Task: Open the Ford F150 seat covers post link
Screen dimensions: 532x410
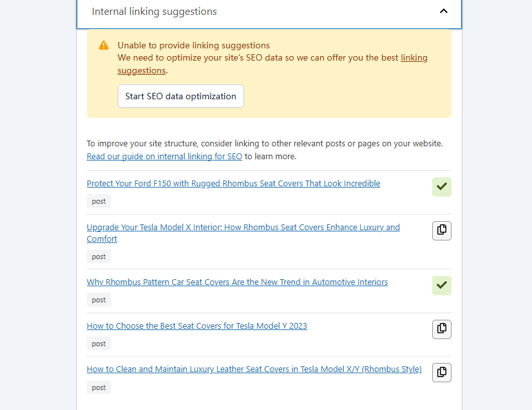Action: coord(233,183)
